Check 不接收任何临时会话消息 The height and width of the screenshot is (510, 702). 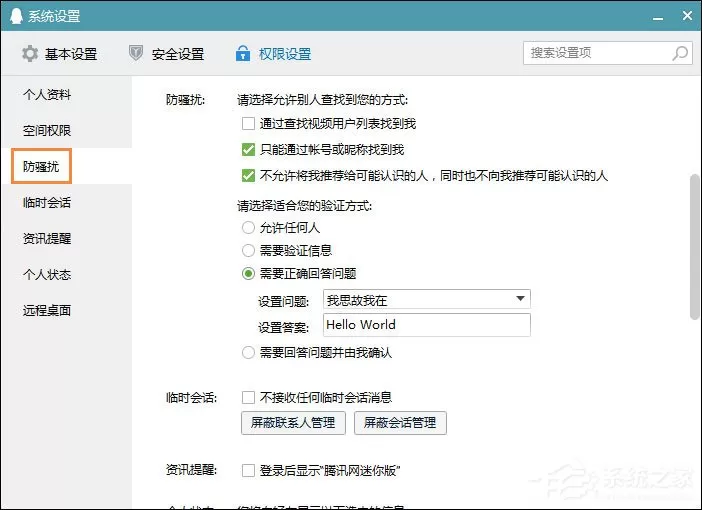(x=248, y=397)
